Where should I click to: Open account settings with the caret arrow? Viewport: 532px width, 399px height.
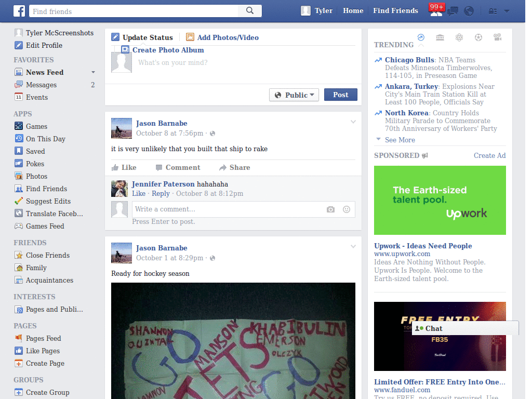(507, 11)
